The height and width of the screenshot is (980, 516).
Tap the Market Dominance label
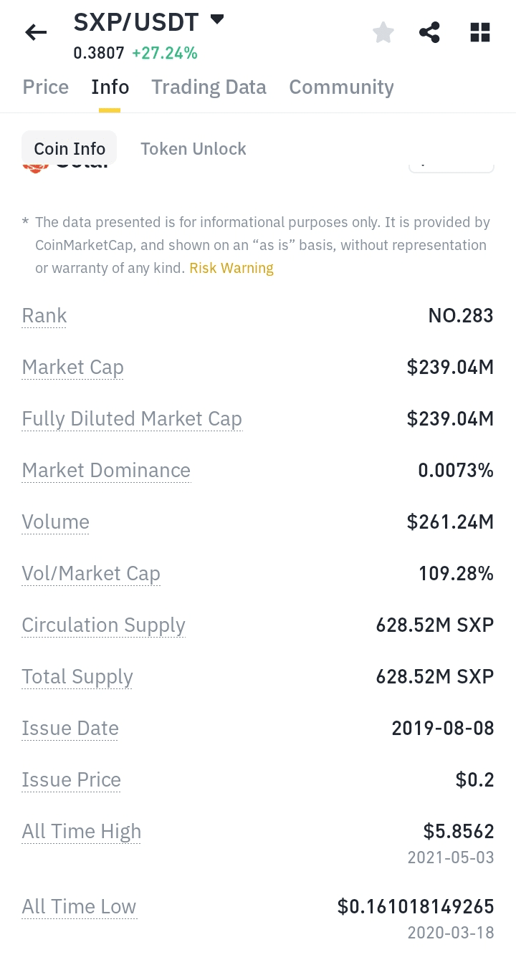click(106, 471)
